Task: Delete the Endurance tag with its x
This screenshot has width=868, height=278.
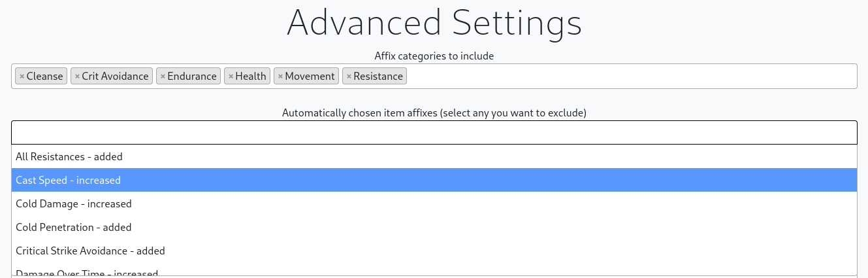Action: (x=163, y=77)
